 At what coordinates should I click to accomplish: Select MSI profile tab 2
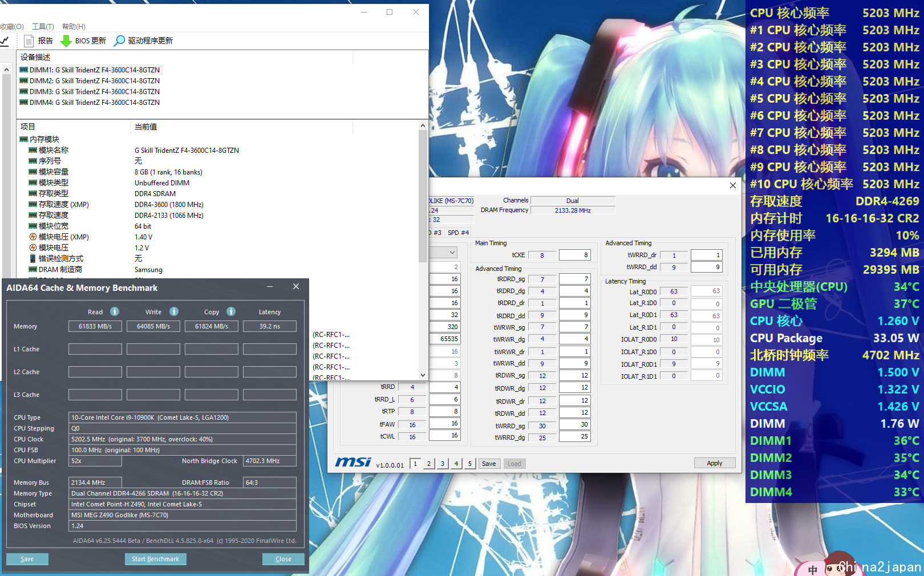tap(429, 464)
